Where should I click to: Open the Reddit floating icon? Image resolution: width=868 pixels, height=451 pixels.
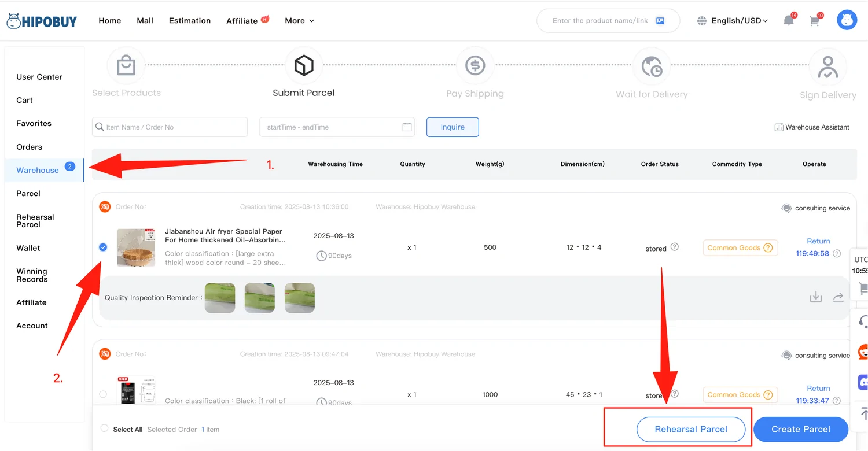pos(862,351)
